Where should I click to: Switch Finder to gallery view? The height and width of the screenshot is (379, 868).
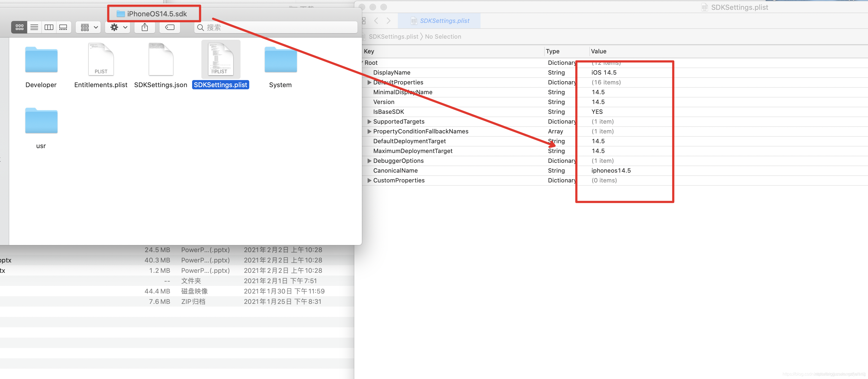[63, 27]
